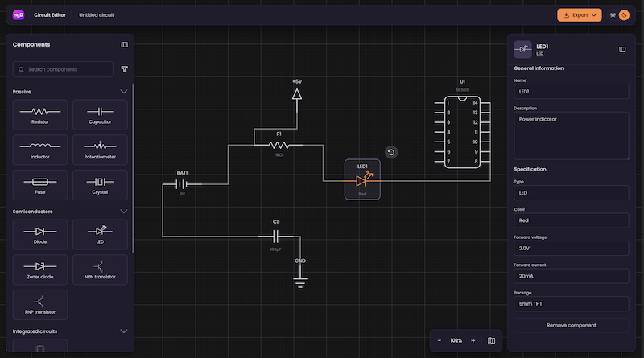This screenshot has width=644, height=358.
Task: Zoom in with the plus button
Action: click(473, 341)
